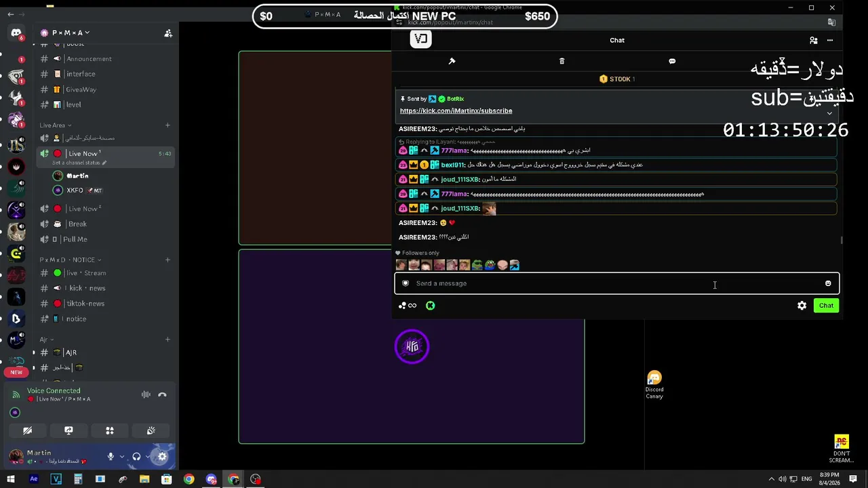This screenshot has height=488, width=868.
Task: Toggle Discord microphone mute
Action: 111,457
